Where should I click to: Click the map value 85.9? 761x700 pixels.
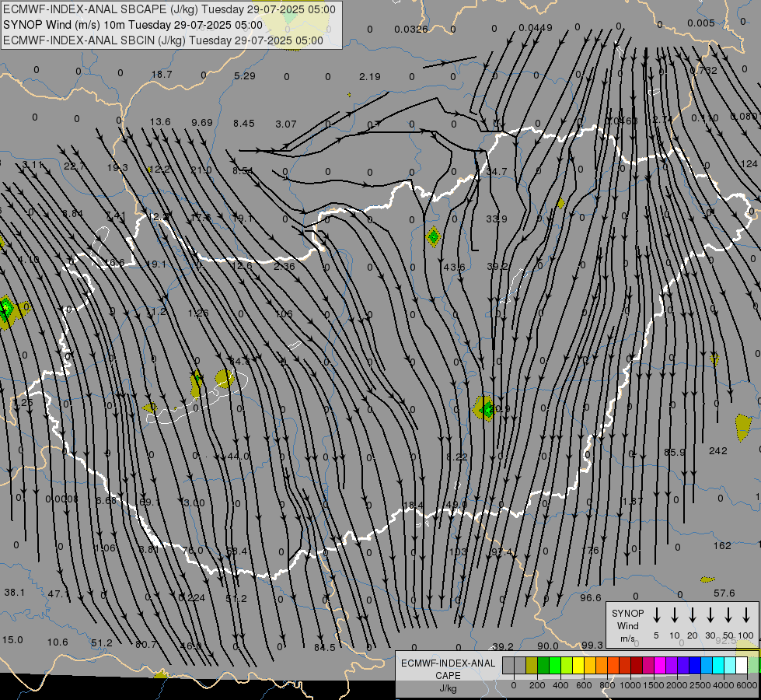pyautogui.click(x=675, y=452)
